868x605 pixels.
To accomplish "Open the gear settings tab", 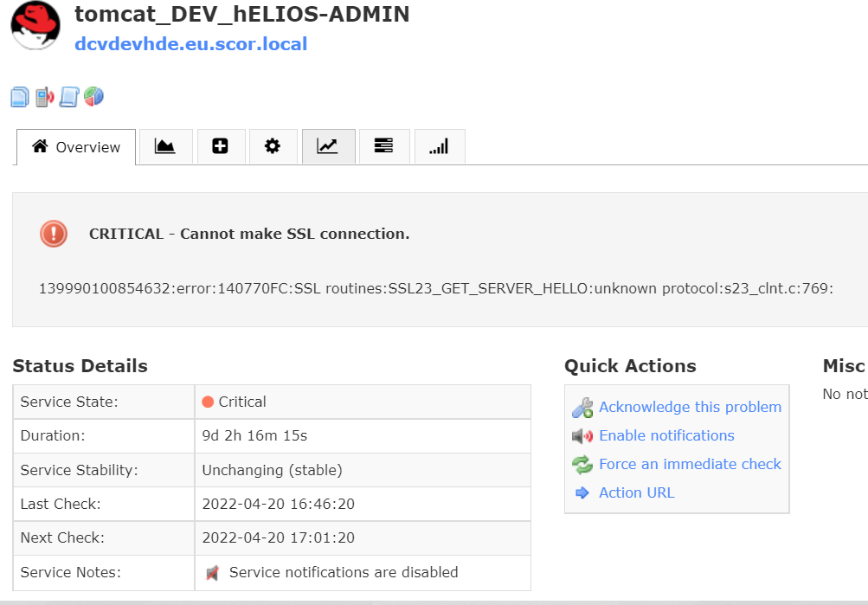I will [x=273, y=146].
